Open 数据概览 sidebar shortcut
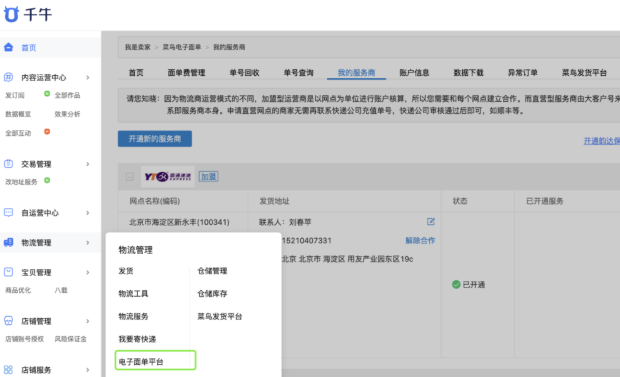The width and height of the screenshot is (620, 377). tap(18, 114)
